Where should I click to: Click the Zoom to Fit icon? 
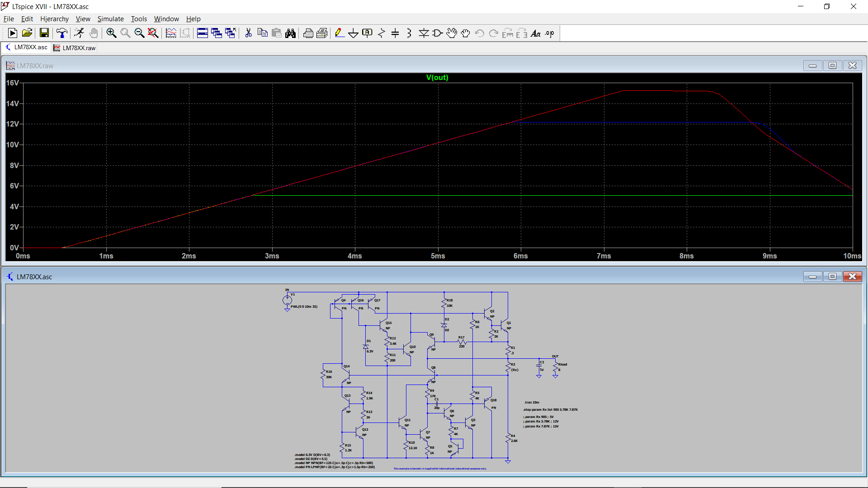tap(153, 33)
